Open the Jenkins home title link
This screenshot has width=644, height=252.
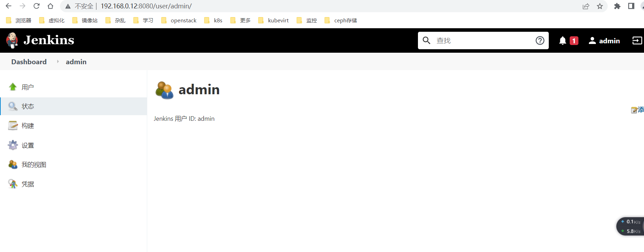pos(49,40)
